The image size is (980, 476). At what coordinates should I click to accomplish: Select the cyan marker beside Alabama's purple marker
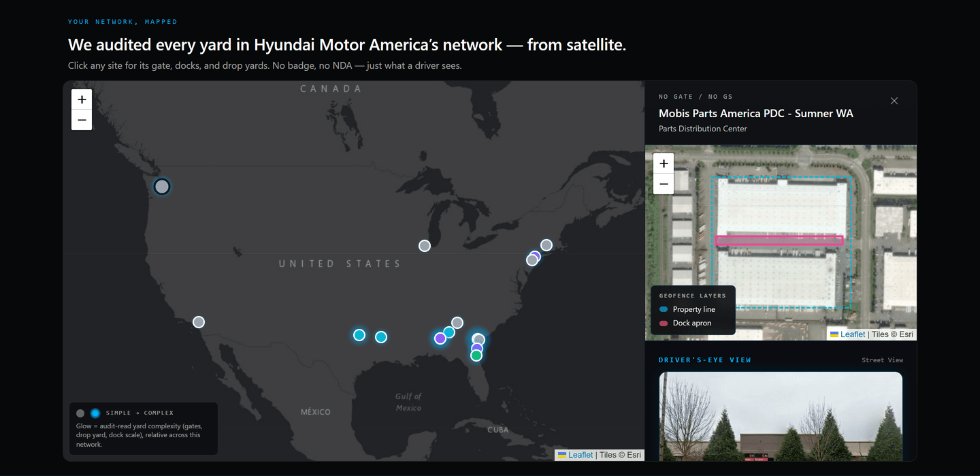coord(449,332)
